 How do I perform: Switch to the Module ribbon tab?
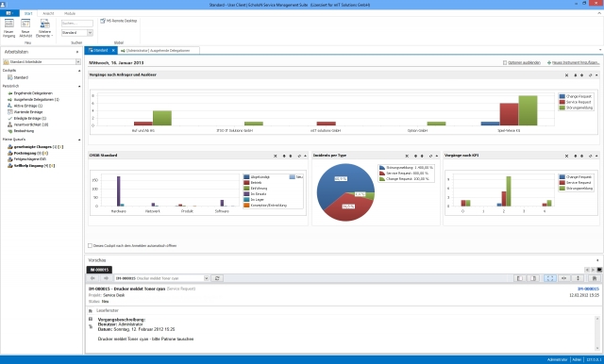tap(70, 13)
